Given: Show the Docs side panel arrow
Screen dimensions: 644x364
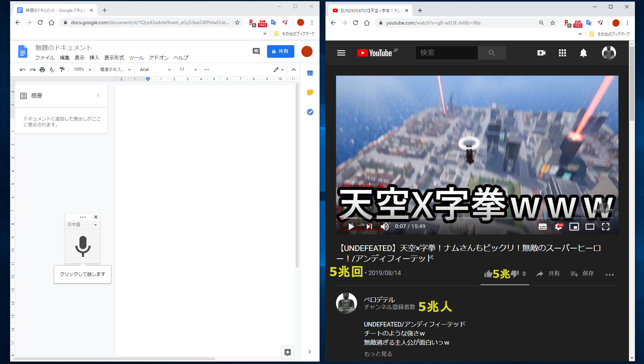Looking at the screenshot, I should coord(310,352).
